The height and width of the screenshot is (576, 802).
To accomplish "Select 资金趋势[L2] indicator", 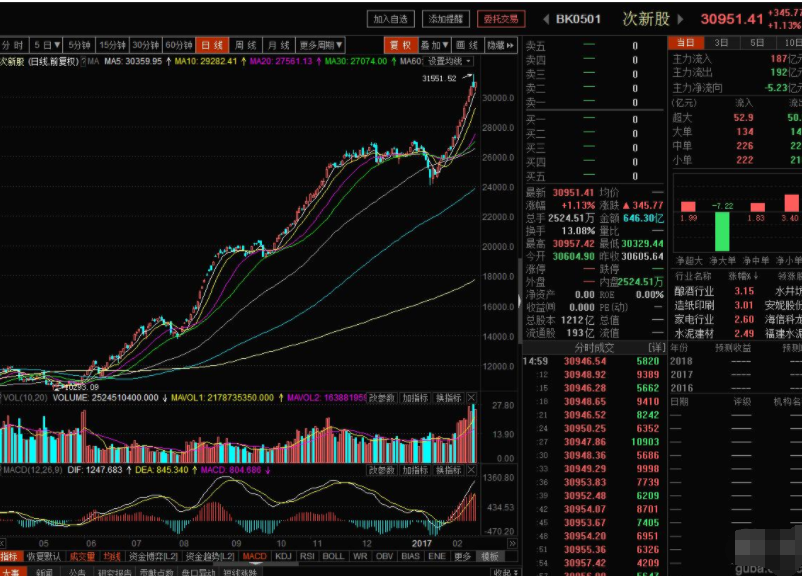I will (210, 556).
